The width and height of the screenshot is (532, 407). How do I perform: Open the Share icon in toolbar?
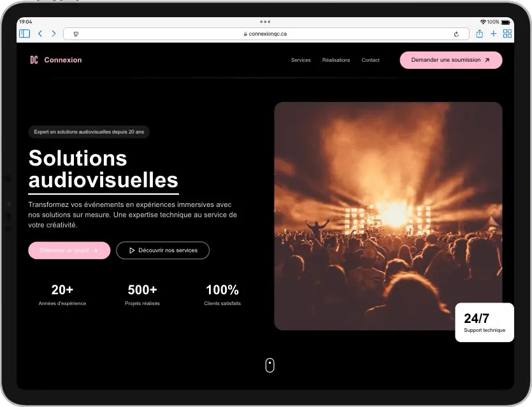479,34
